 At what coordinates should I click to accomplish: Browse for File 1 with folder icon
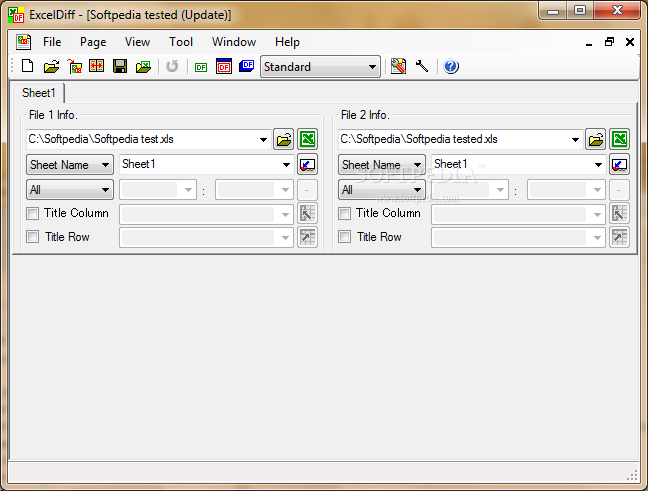tap(284, 139)
